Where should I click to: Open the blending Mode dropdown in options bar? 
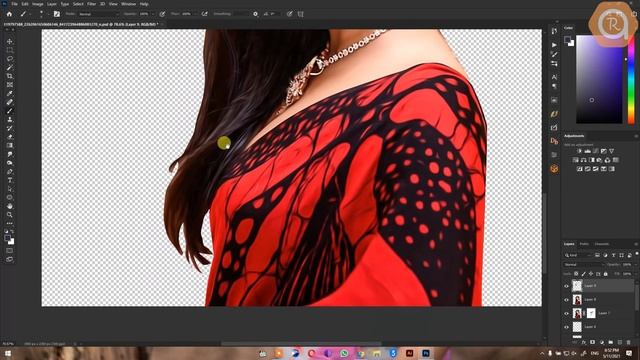(x=98, y=14)
